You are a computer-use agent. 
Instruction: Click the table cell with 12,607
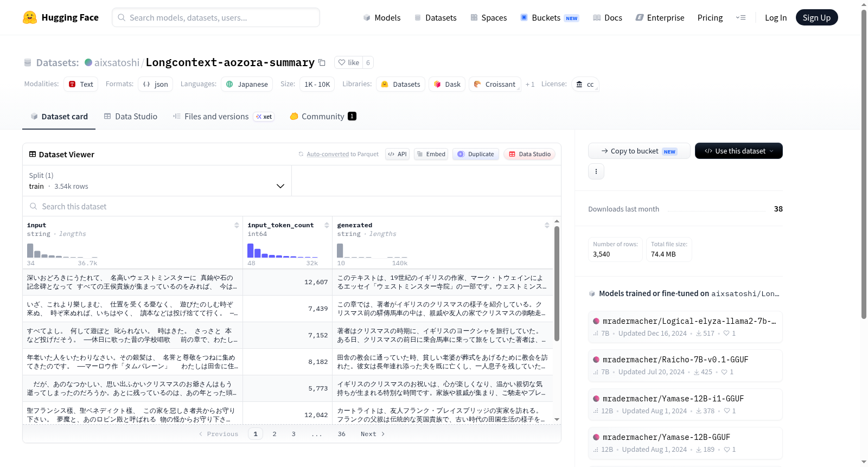(288, 282)
